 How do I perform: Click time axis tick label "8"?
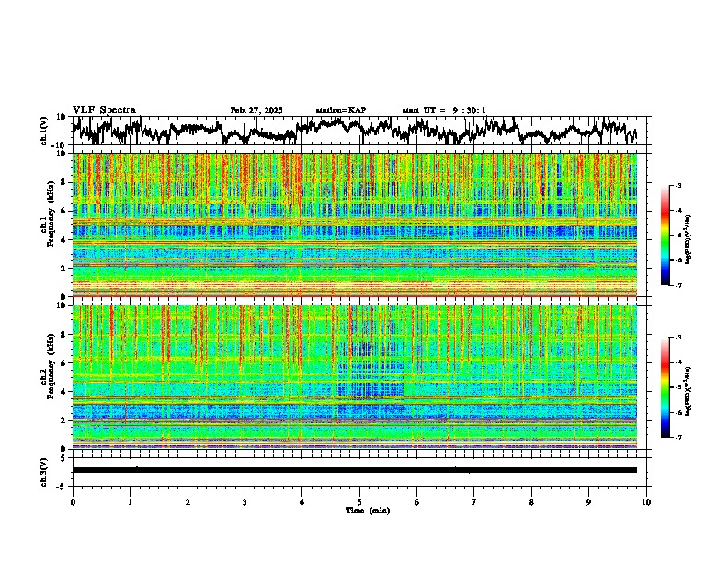pos(531,502)
